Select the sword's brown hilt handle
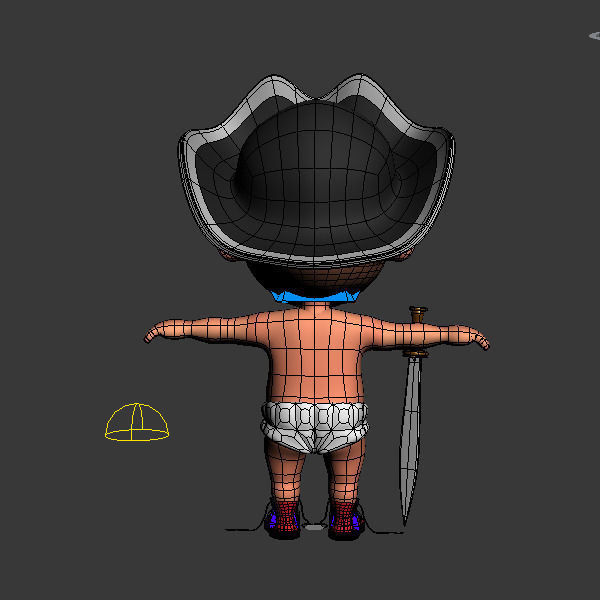The height and width of the screenshot is (600, 600). coord(418,315)
